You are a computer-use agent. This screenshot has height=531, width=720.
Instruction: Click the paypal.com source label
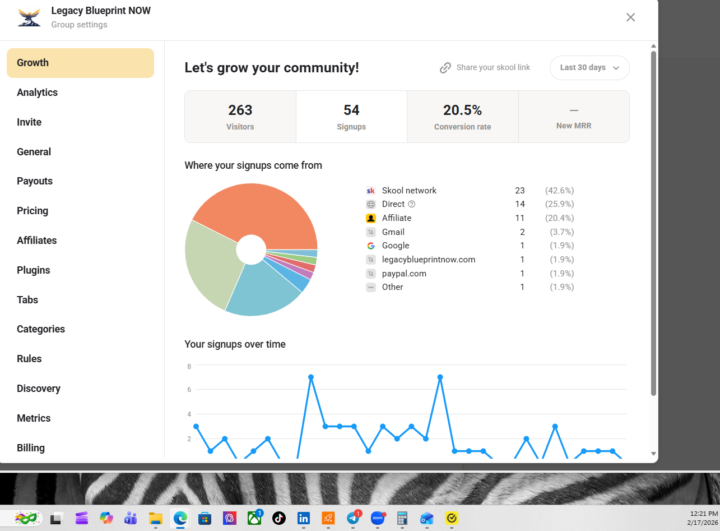(x=404, y=273)
